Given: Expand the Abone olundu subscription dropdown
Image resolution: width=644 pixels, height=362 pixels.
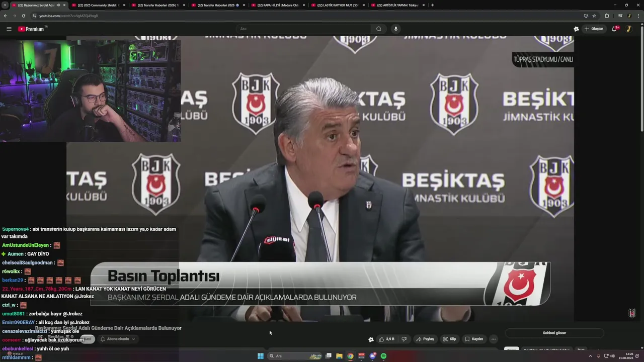Looking at the screenshot, I should tap(118, 339).
